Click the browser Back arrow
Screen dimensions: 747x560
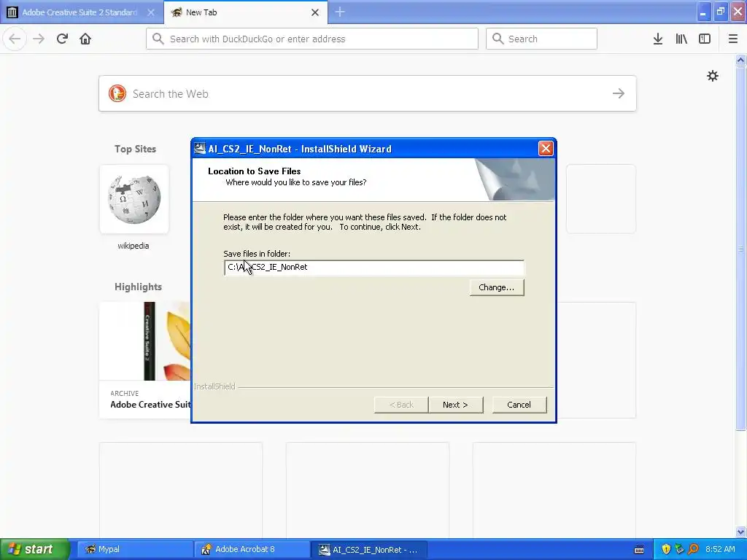click(15, 39)
